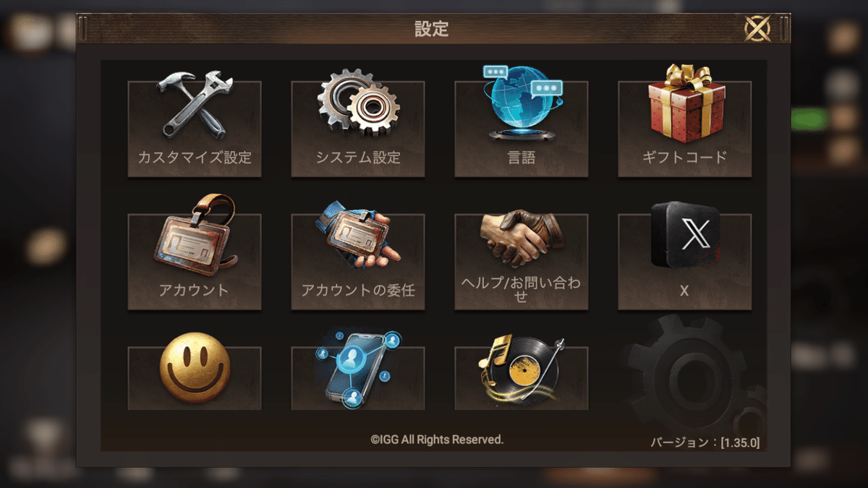Open the red gift box icon
Image resolution: width=868 pixels, height=488 pixels.
coord(684,102)
